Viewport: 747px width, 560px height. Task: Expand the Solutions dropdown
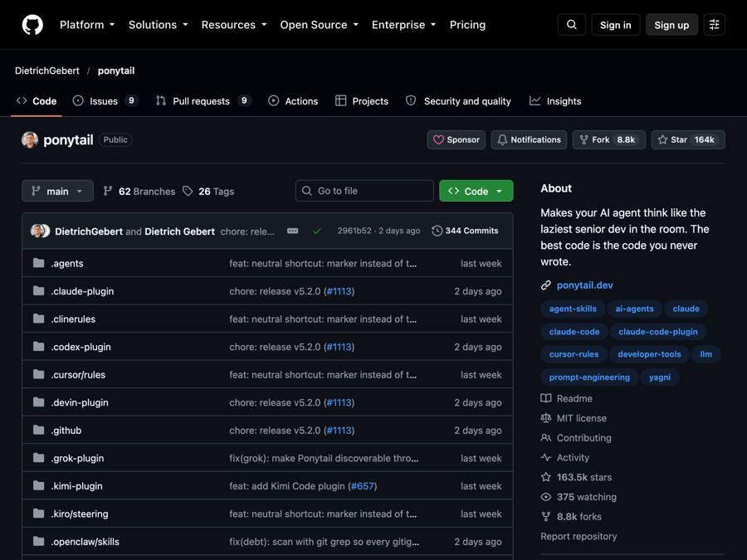click(x=159, y=25)
